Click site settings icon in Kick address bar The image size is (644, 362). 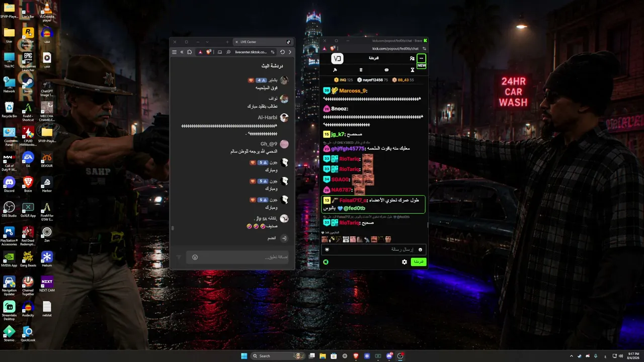tap(424, 48)
